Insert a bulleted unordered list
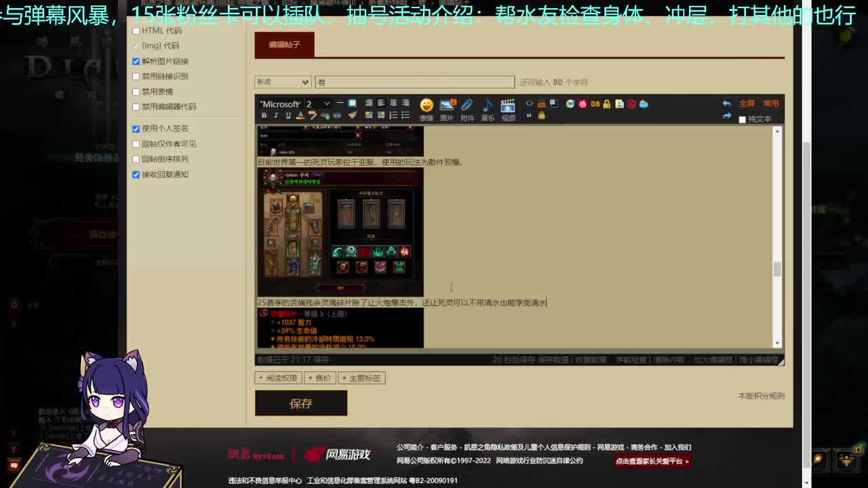868x488 pixels. (x=405, y=115)
